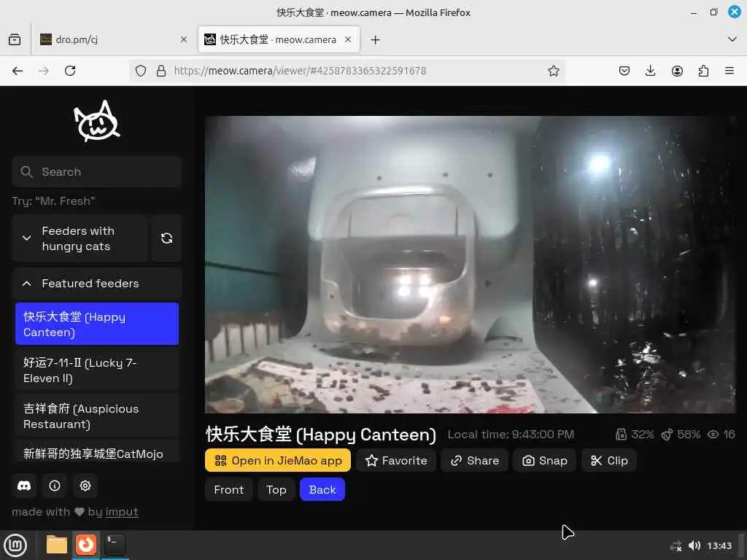Launch the terminal from taskbar
This screenshot has width=747, height=560.
(115, 545)
